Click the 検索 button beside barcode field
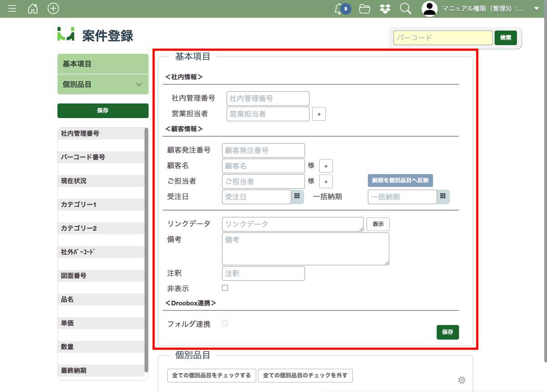 [506, 38]
